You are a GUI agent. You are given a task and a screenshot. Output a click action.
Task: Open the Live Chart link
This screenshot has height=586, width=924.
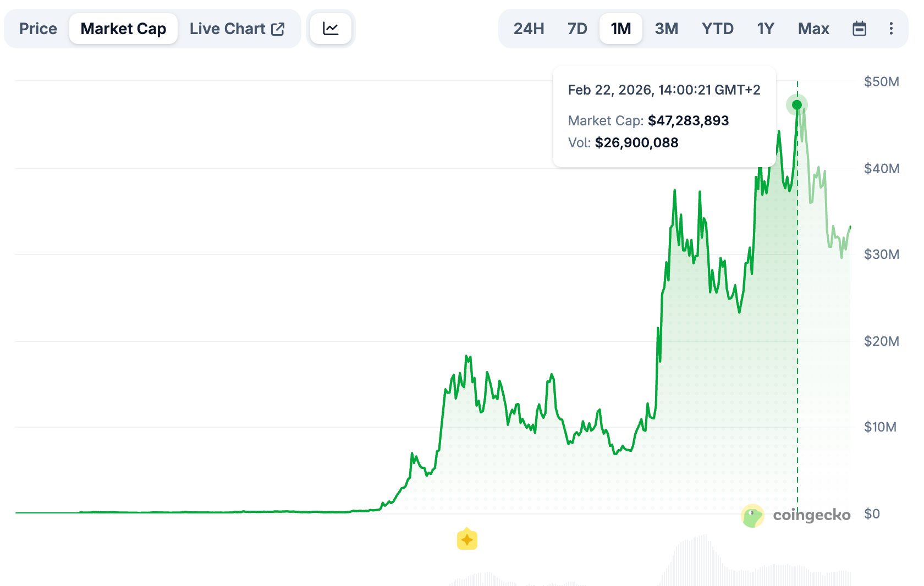(228, 28)
